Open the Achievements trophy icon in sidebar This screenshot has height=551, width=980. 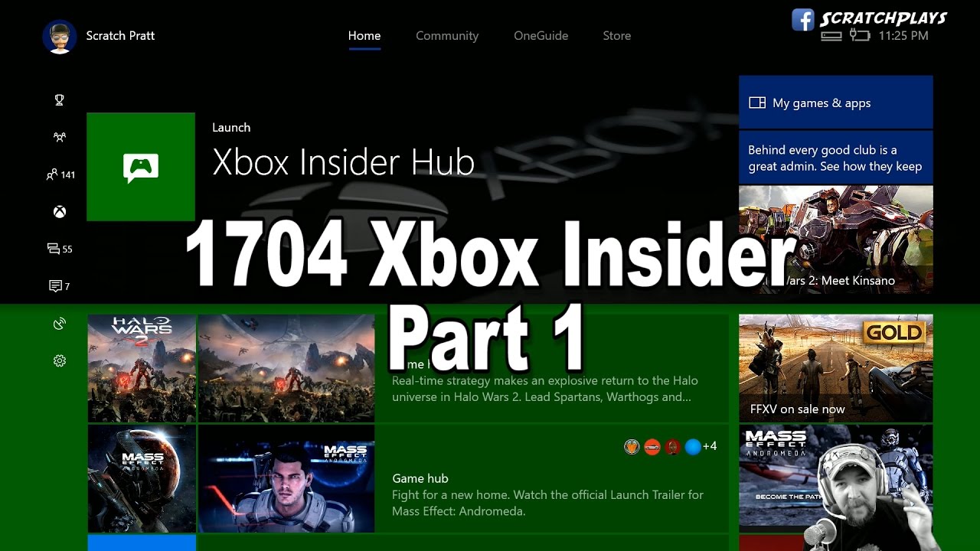click(60, 100)
